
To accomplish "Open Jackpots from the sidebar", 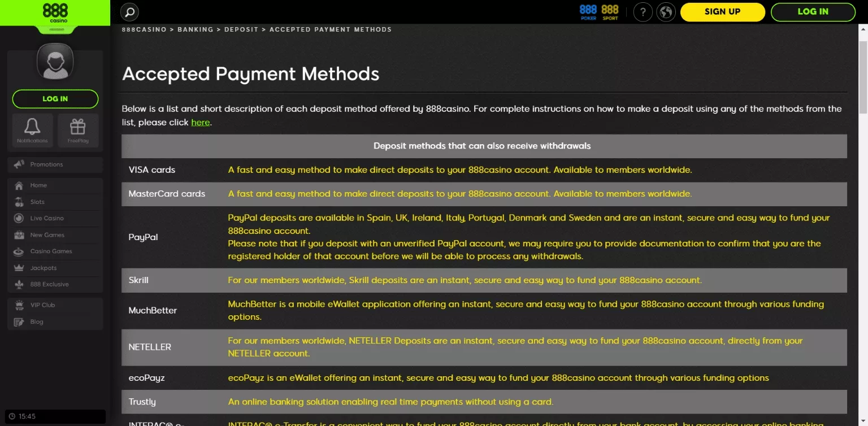I will pyautogui.click(x=44, y=268).
